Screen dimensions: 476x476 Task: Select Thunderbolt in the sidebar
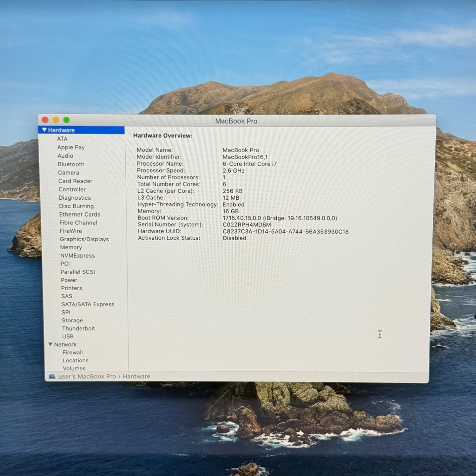tap(78, 328)
